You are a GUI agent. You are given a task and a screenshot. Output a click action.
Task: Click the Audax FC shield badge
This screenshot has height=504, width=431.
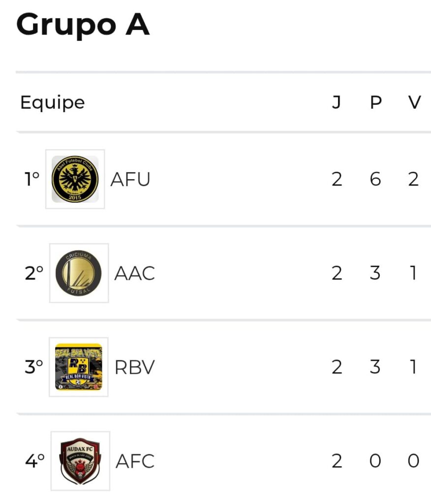click(x=80, y=461)
